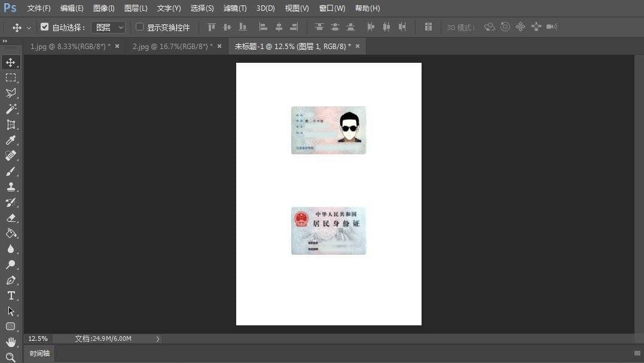The image size is (644, 363).
Task: Open the document info chevron in status bar
Action: (x=157, y=338)
